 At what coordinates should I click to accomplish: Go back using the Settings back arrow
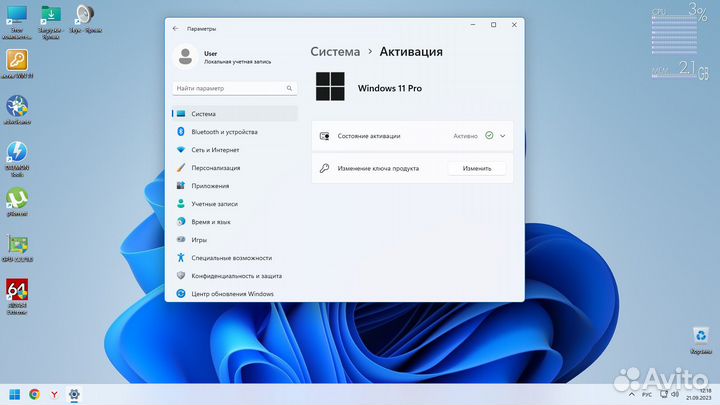tap(176, 28)
